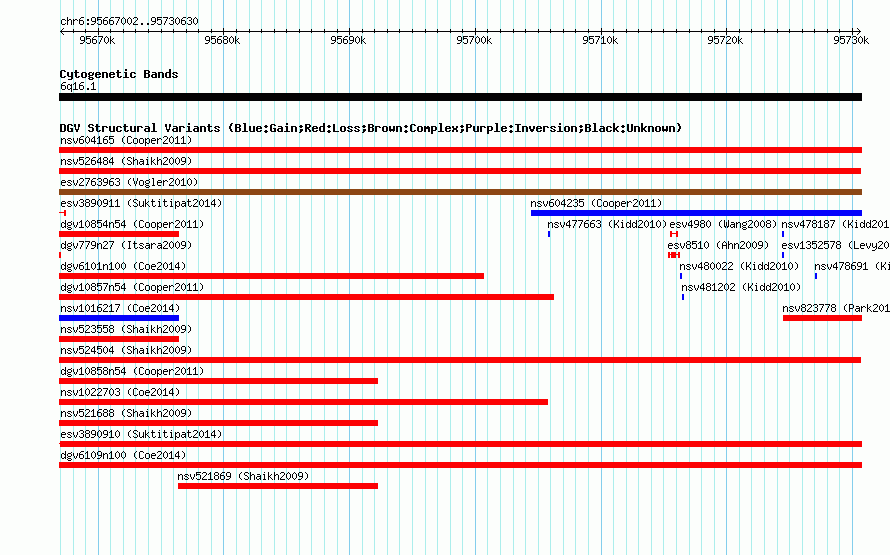Click the dgv10858n54 (Cooper2011) label
This screenshot has width=890, height=555.
click(x=132, y=371)
